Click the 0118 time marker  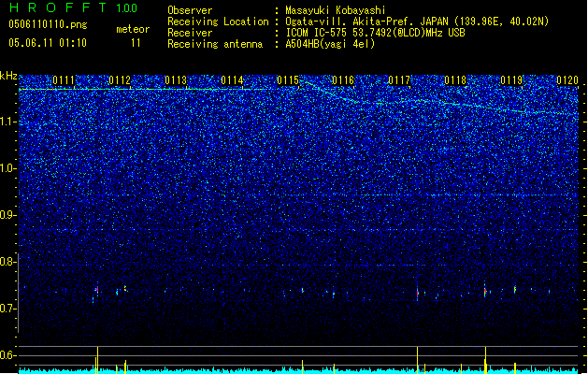point(455,80)
